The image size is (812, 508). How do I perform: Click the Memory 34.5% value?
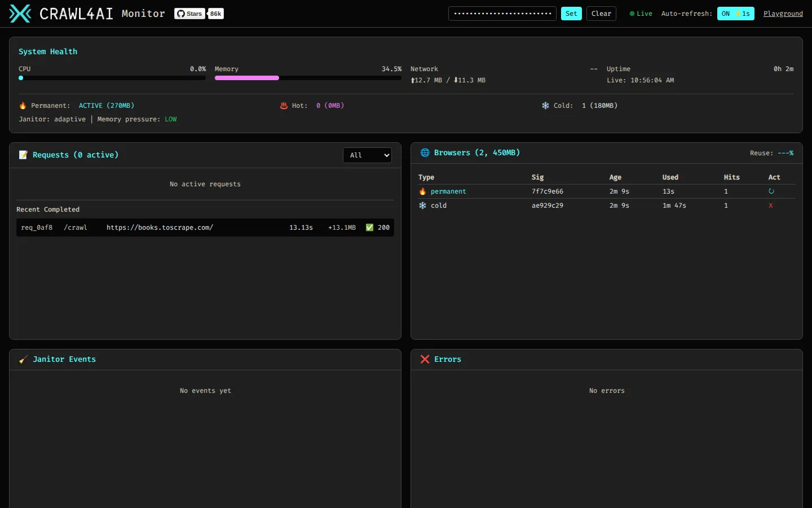(x=391, y=69)
